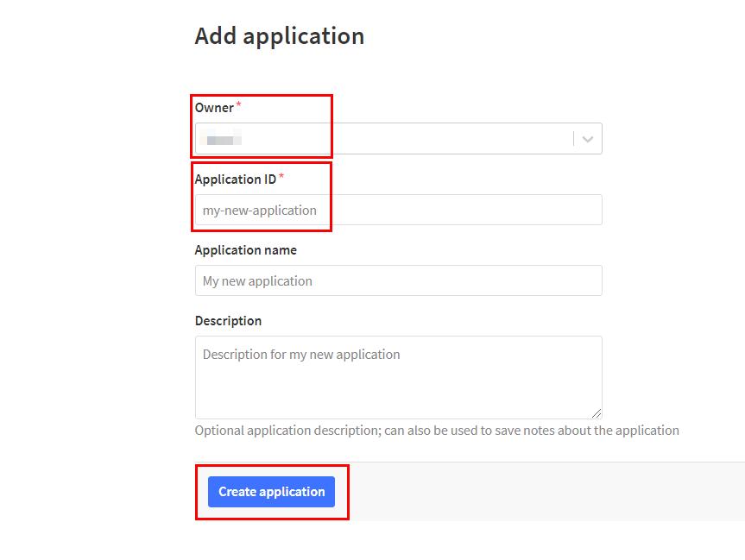Click the optional application description helper text
745x560 pixels.
click(437, 431)
